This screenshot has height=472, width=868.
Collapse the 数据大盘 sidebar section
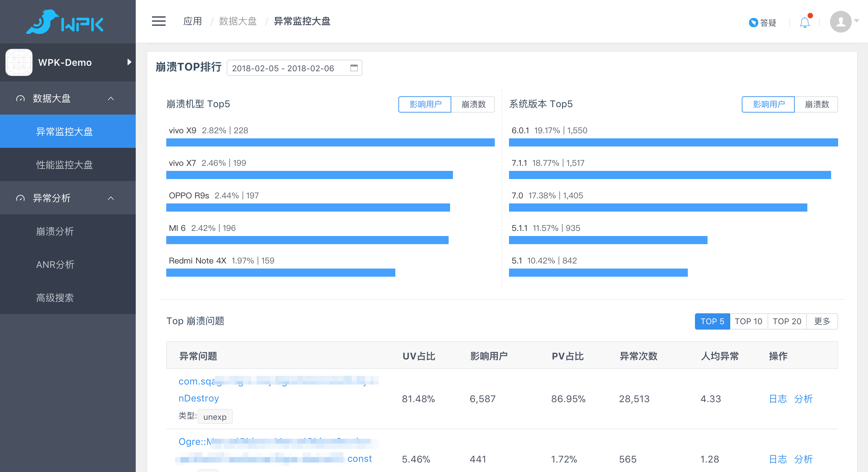click(x=111, y=98)
